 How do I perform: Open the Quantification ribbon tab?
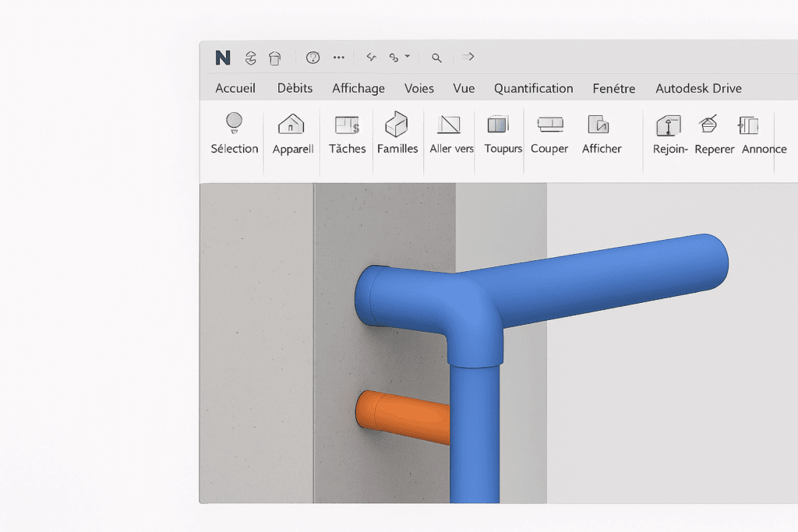point(533,88)
